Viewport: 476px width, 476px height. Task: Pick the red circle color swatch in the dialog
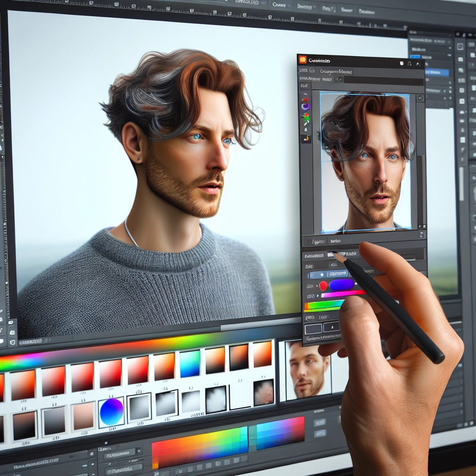[324, 286]
